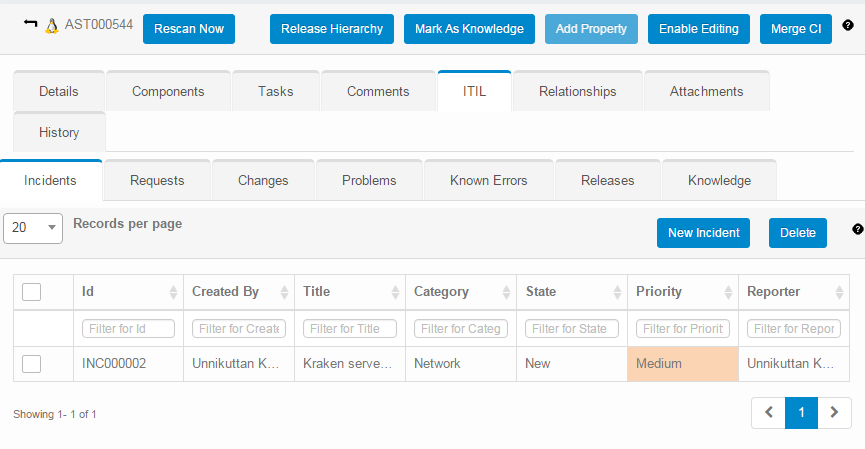
Task: Click the help icon beside Merge CI
Action: click(x=848, y=25)
